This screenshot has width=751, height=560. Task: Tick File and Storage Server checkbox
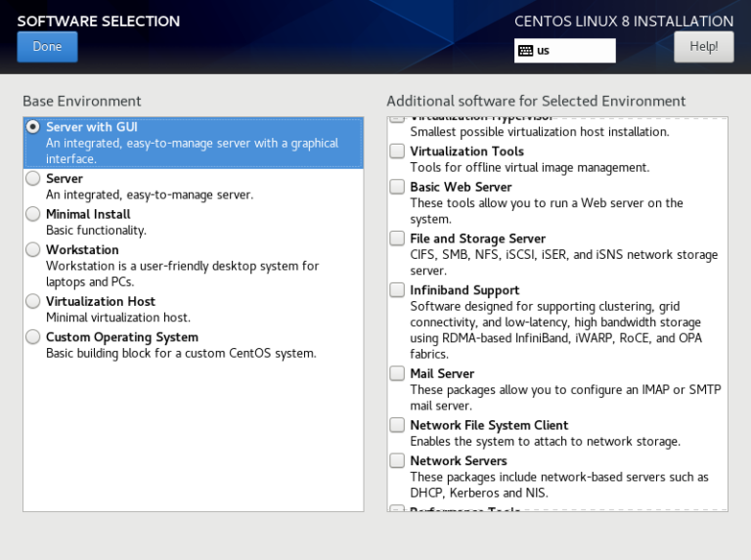[397, 238]
